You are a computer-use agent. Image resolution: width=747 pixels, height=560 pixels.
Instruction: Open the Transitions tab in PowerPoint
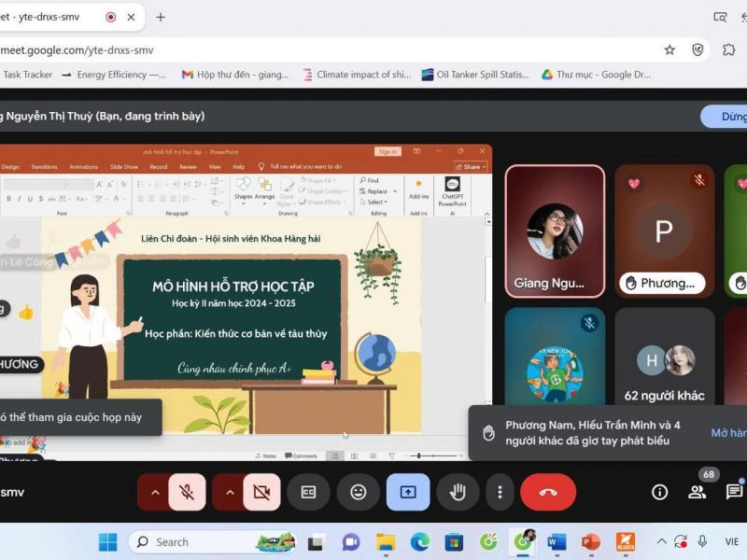[x=44, y=167]
